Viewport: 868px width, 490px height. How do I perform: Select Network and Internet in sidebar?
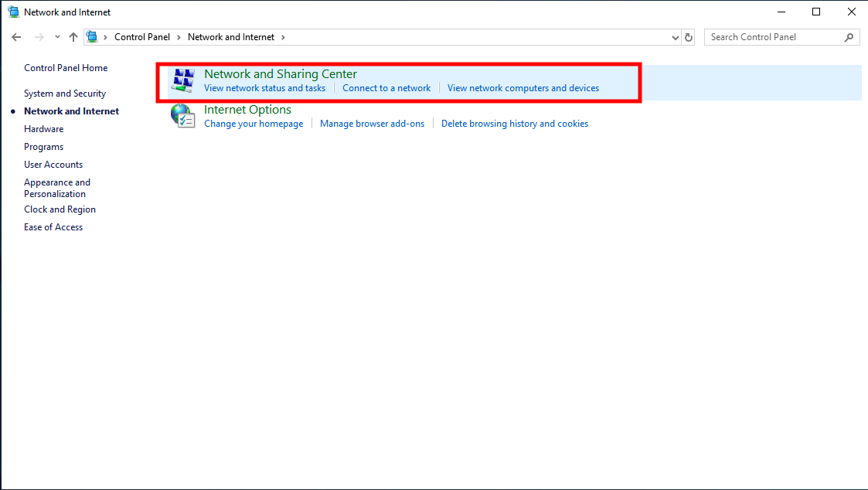pyautogui.click(x=71, y=111)
